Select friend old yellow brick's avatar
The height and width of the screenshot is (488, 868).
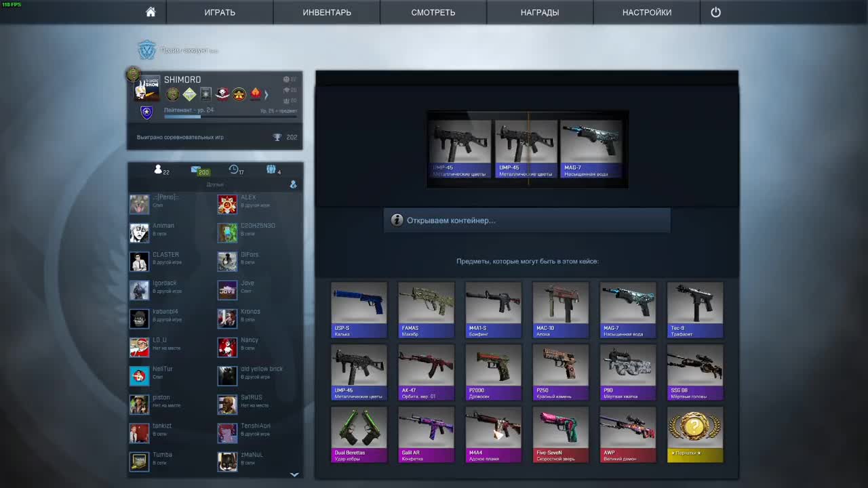click(x=227, y=375)
